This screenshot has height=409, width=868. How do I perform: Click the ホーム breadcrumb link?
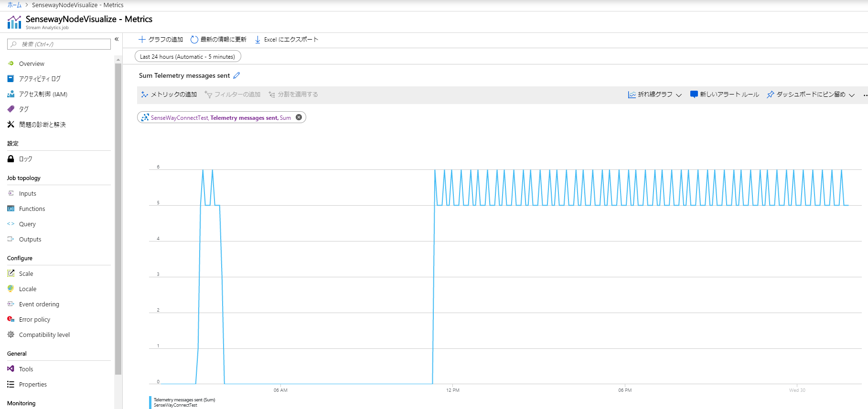coord(14,5)
